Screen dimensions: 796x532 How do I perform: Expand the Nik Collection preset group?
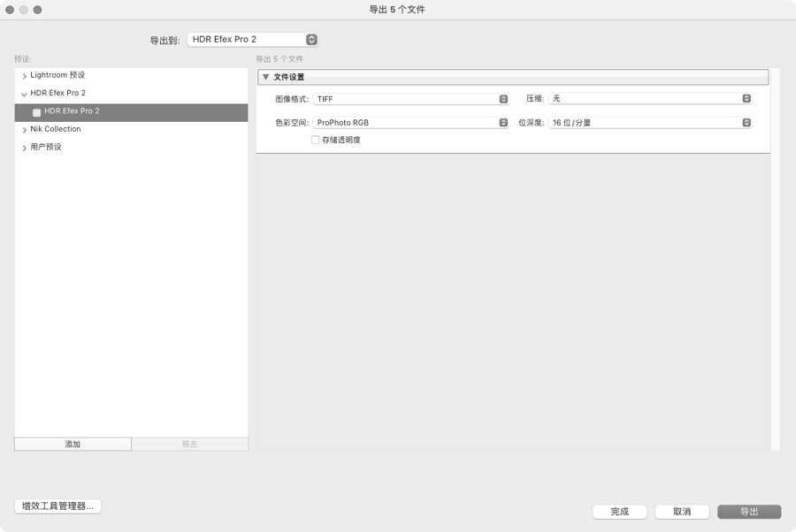click(x=25, y=130)
